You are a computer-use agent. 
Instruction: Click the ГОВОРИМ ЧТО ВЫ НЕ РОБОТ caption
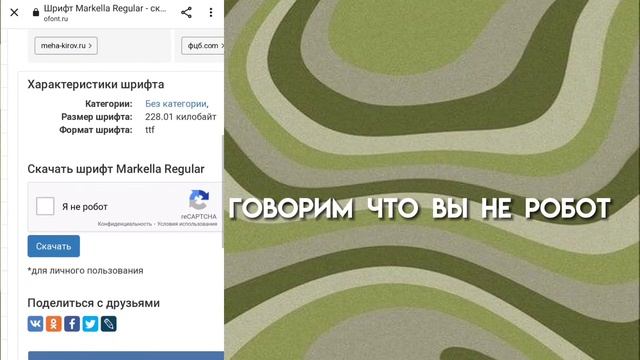pos(419,208)
